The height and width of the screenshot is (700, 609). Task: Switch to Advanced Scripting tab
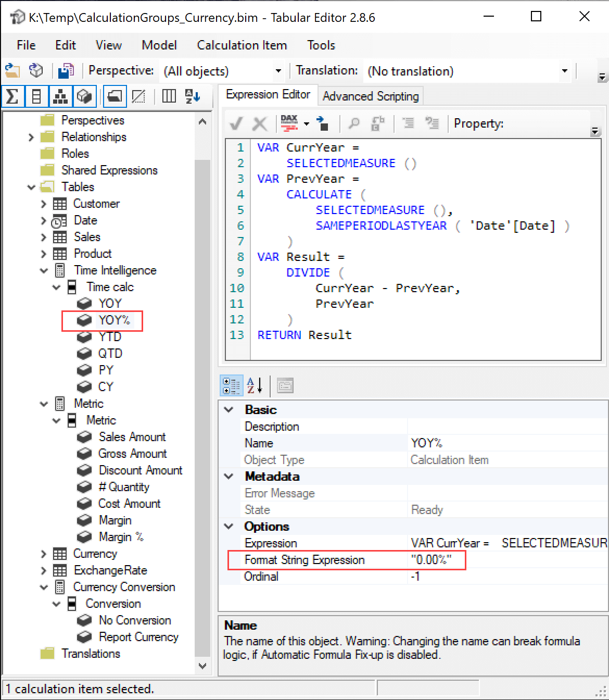pos(371,96)
